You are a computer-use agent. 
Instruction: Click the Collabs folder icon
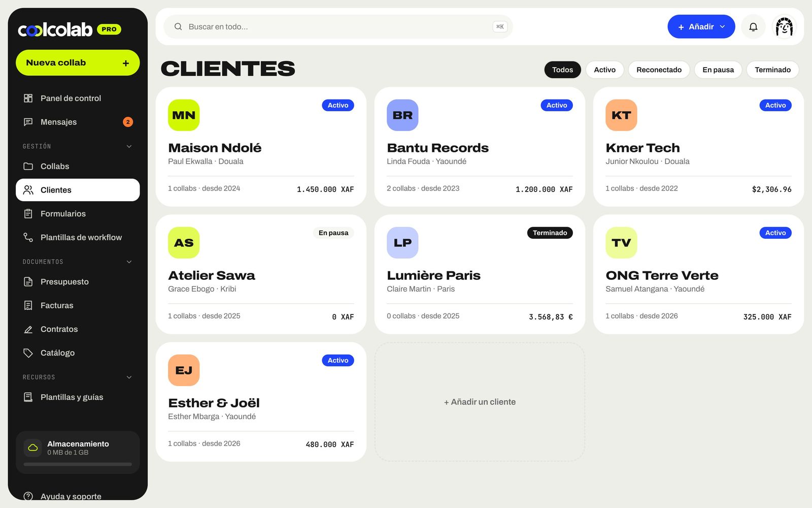coord(28,166)
